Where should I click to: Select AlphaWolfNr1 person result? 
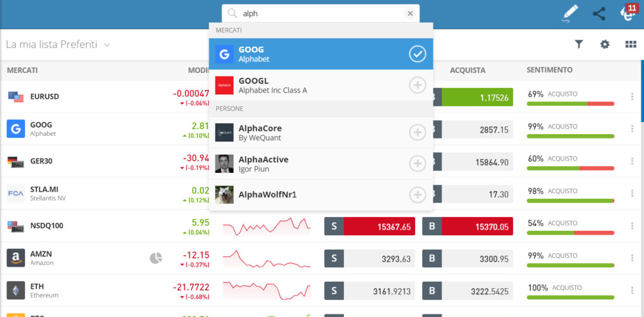[321, 195]
